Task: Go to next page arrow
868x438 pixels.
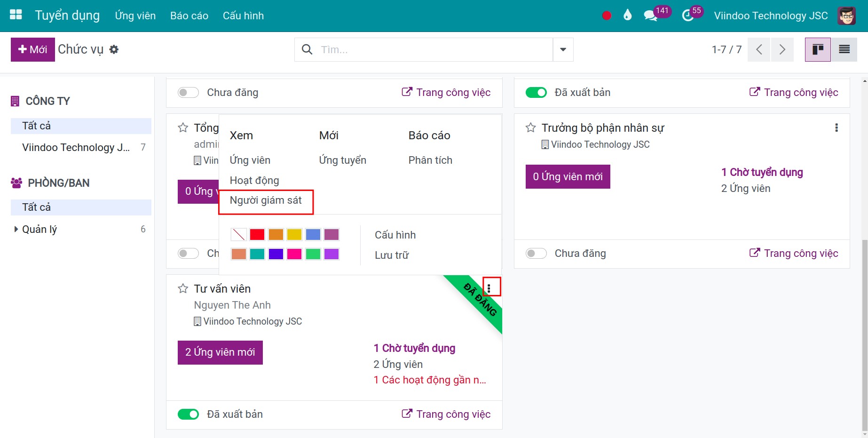Action: point(782,49)
